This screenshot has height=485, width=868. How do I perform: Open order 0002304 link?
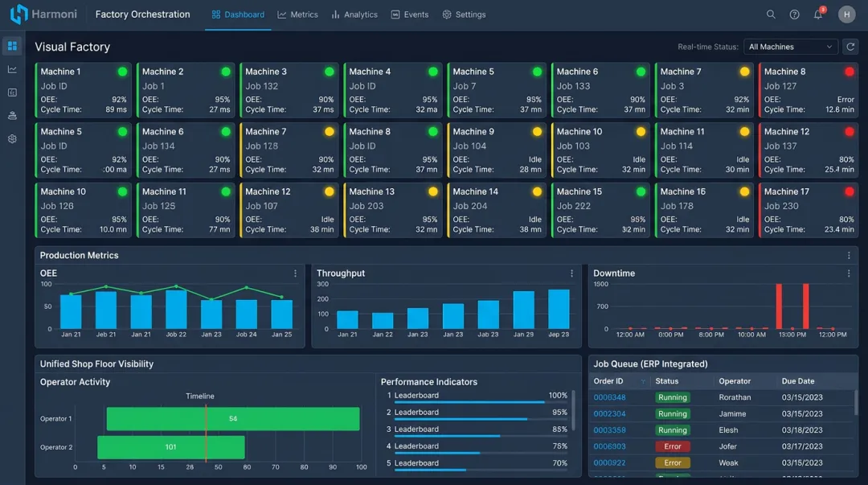[609, 413]
